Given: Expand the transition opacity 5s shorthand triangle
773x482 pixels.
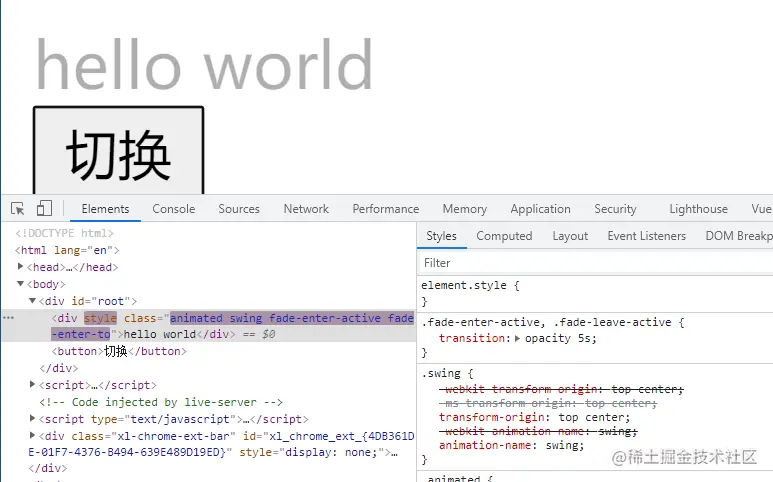Looking at the screenshot, I should pyautogui.click(x=517, y=338).
